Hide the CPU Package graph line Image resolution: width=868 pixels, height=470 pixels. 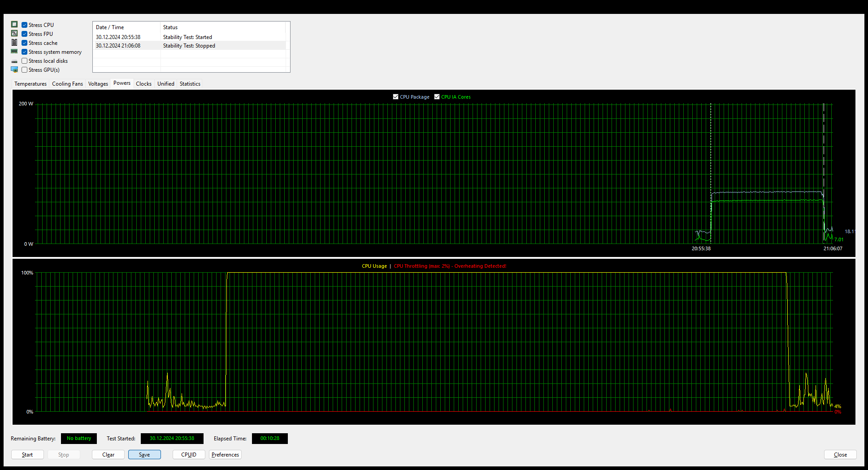(x=395, y=97)
